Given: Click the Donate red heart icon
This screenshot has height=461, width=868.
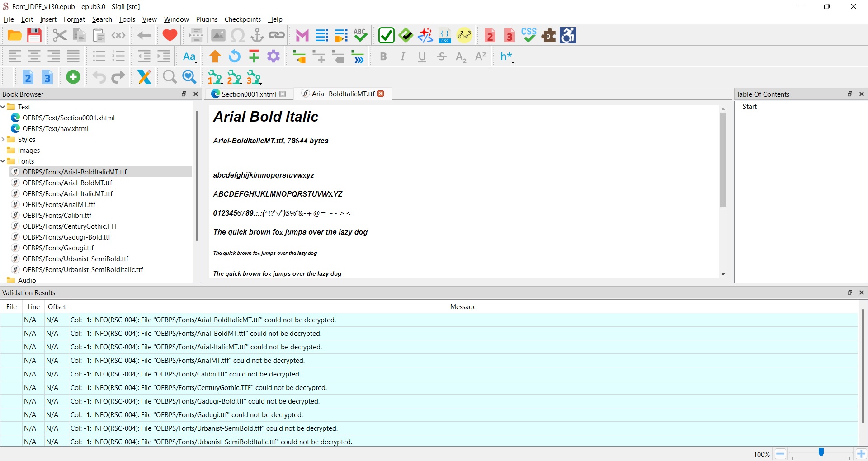Looking at the screenshot, I should pyautogui.click(x=170, y=35).
